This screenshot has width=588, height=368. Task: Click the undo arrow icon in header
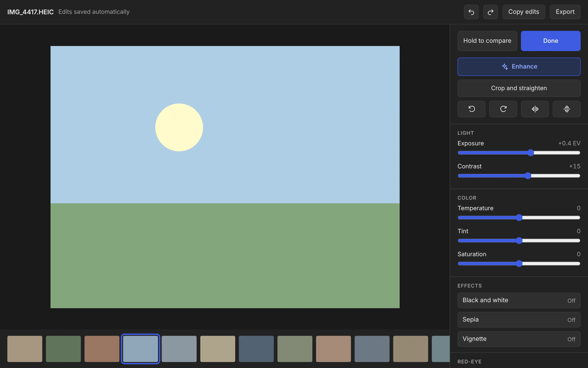(x=471, y=12)
